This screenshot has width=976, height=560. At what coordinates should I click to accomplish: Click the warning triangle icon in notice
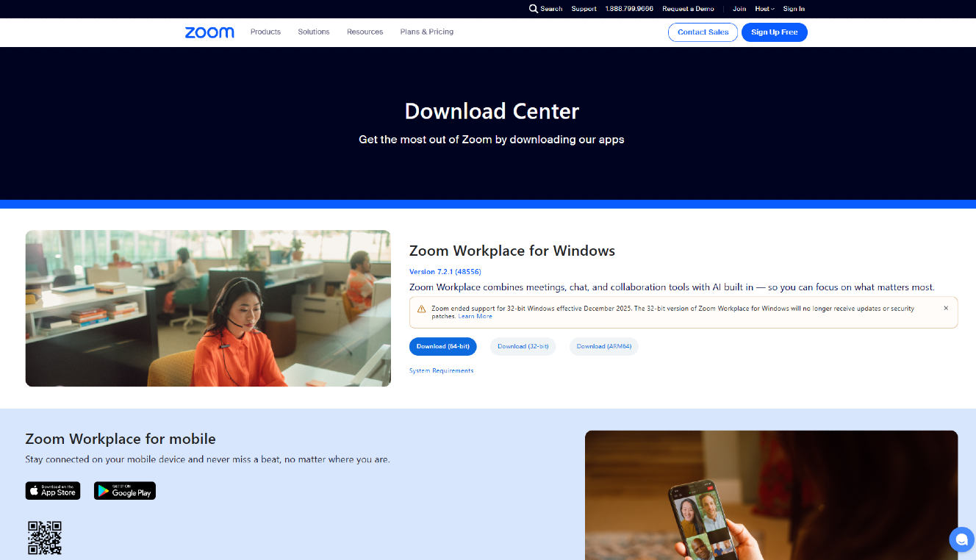(422, 309)
